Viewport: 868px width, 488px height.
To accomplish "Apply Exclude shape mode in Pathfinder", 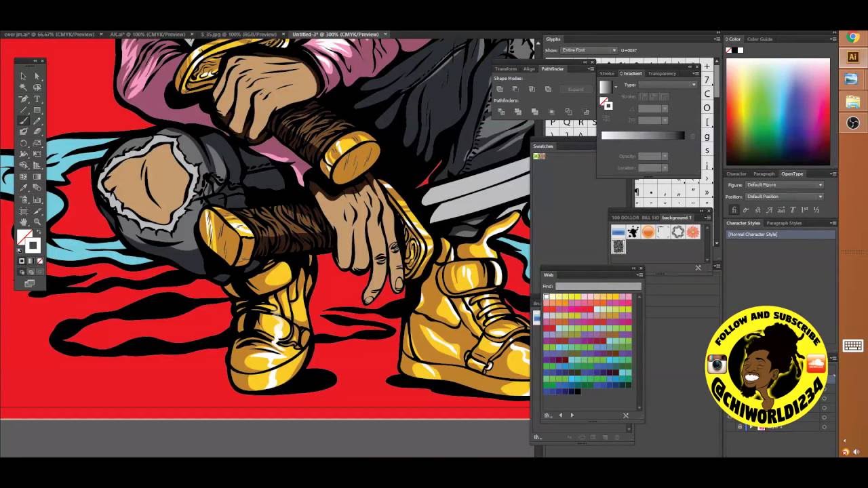I will (548, 89).
